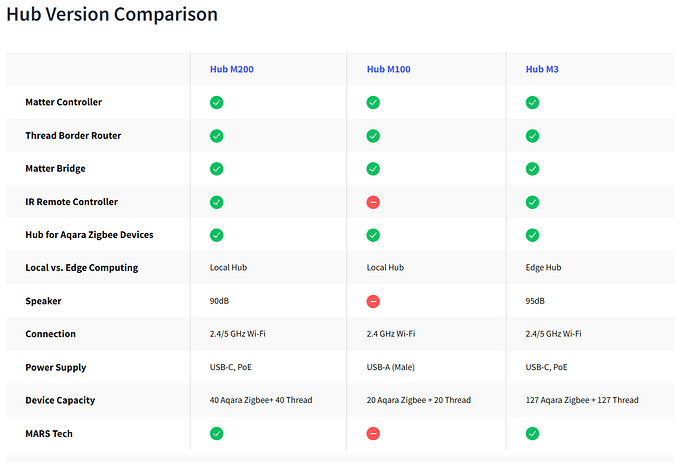The image size is (689, 462).
Task: Select Hub for Aqara Zigbee Devices label
Action: [89, 235]
